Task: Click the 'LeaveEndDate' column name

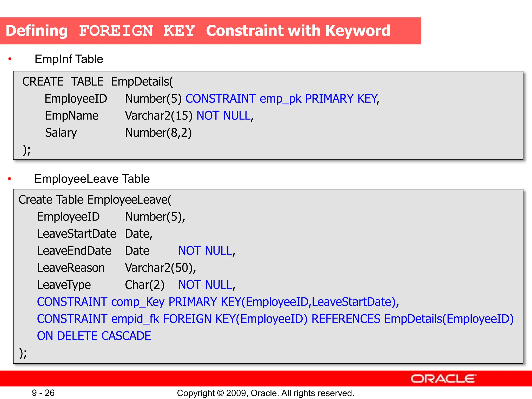Action: pyautogui.click(x=74, y=251)
